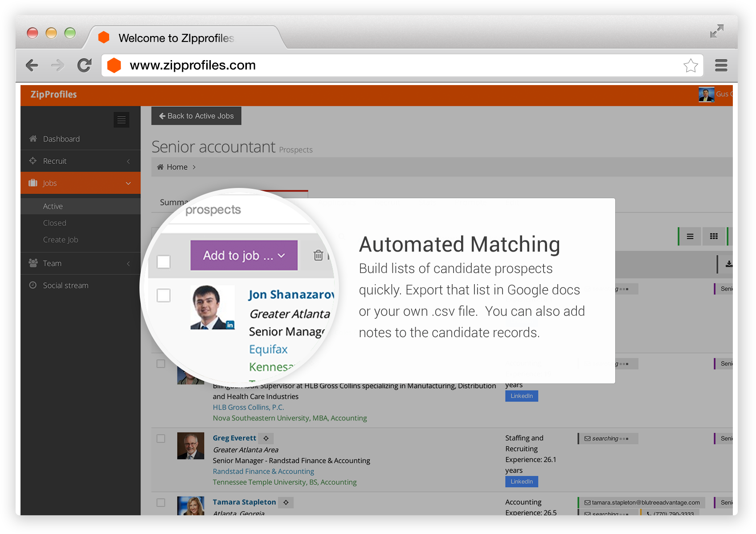Open the Social stream section
The width and height of the screenshot is (756, 534).
65,285
